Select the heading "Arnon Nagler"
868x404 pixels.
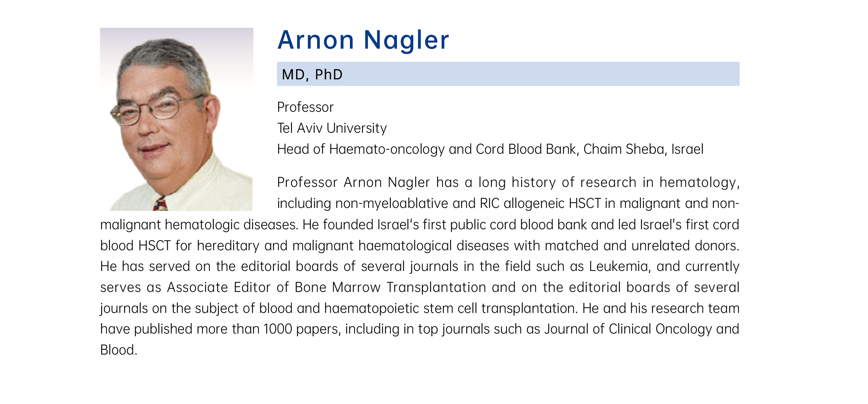[363, 40]
